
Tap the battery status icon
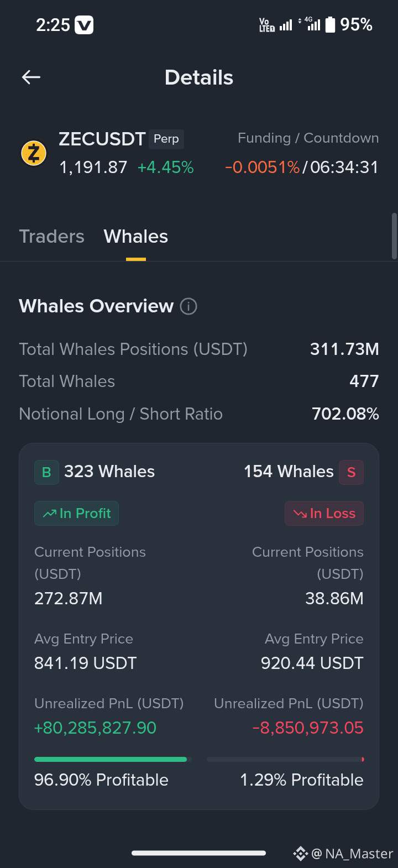click(x=330, y=25)
